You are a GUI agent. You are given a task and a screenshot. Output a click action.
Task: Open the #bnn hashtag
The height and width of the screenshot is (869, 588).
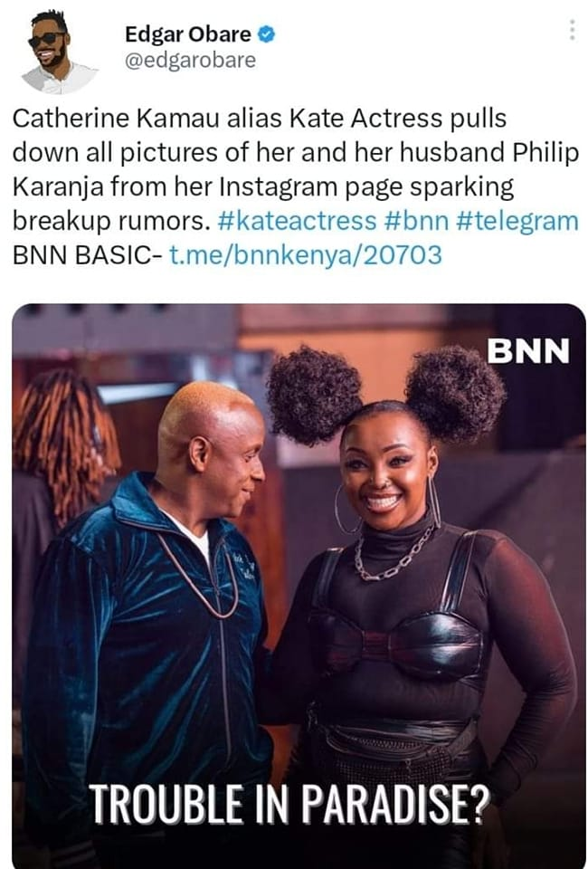point(415,221)
